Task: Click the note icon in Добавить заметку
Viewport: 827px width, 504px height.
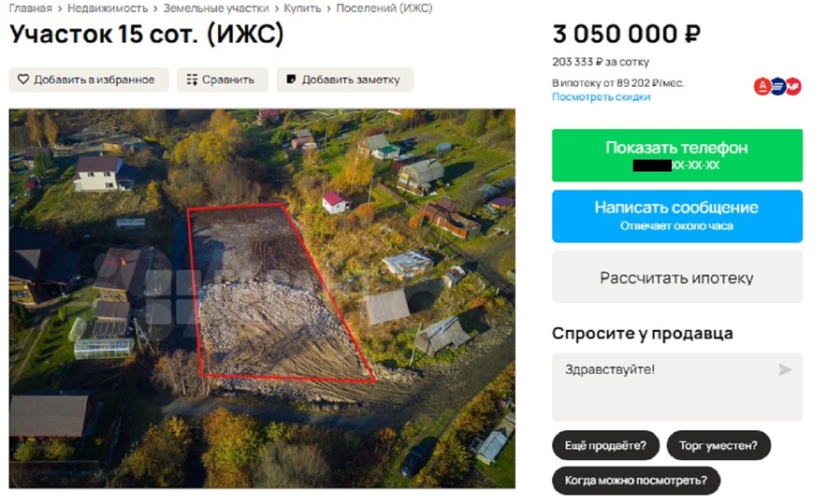Action: [291, 79]
